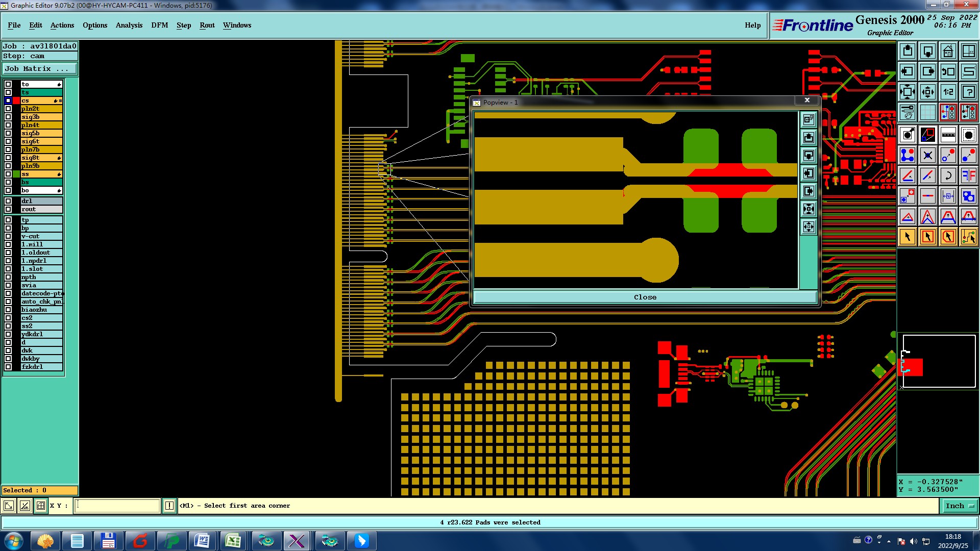Click the grid display icon
This screenshot has width=980, height=551.
coord(927,112)
